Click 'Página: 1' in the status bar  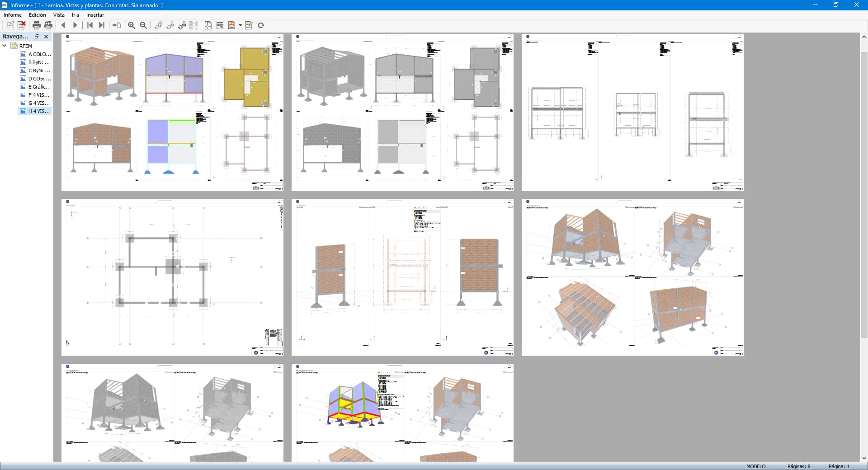839,466
